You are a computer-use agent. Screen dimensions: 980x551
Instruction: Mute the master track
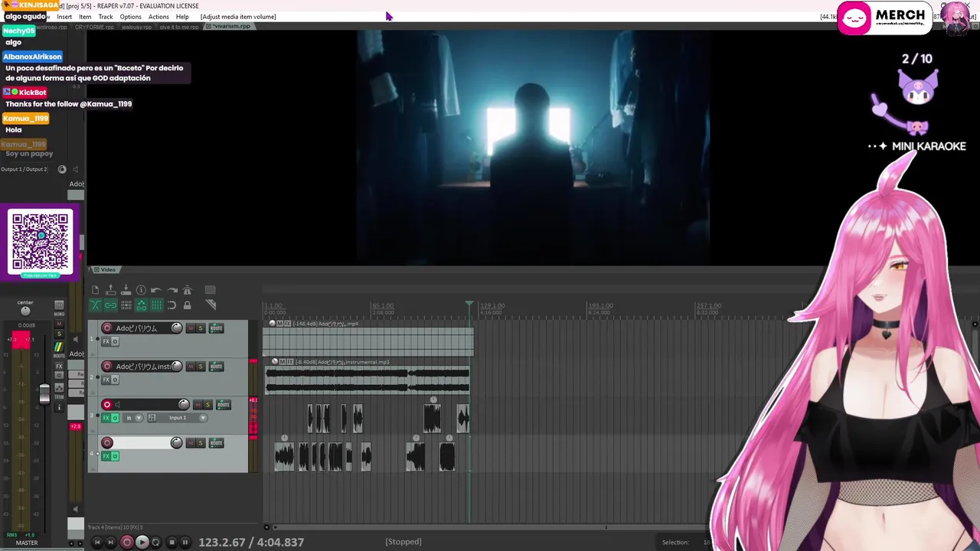pos(59,325)
